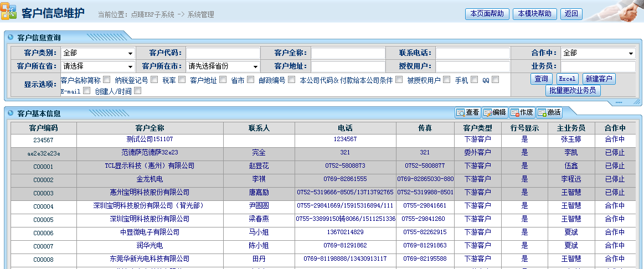Open customer link TCL显示科技（惠州）有限公司
The image size is (644, 269).
pyautogui.click(x=150, y=166)
